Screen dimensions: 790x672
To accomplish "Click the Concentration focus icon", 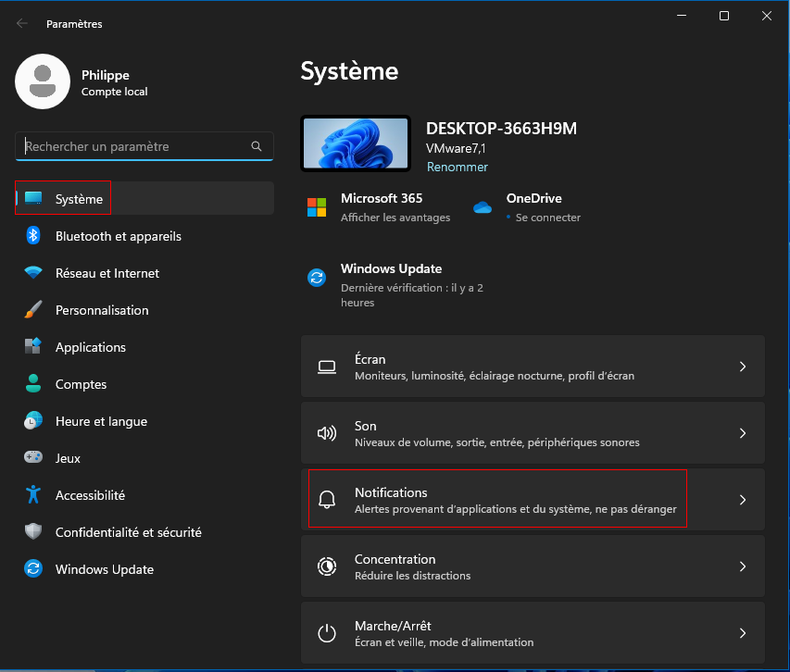I will 327,566.
